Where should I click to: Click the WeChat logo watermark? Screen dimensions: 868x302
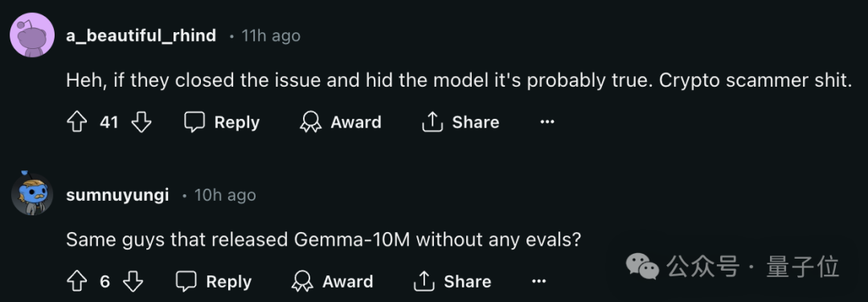click(643, 267)
